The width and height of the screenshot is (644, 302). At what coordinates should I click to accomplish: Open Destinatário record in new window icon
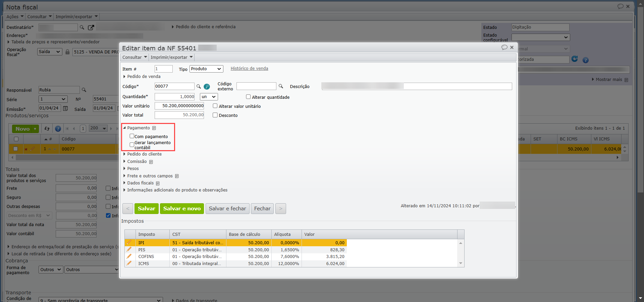(91, 28)
